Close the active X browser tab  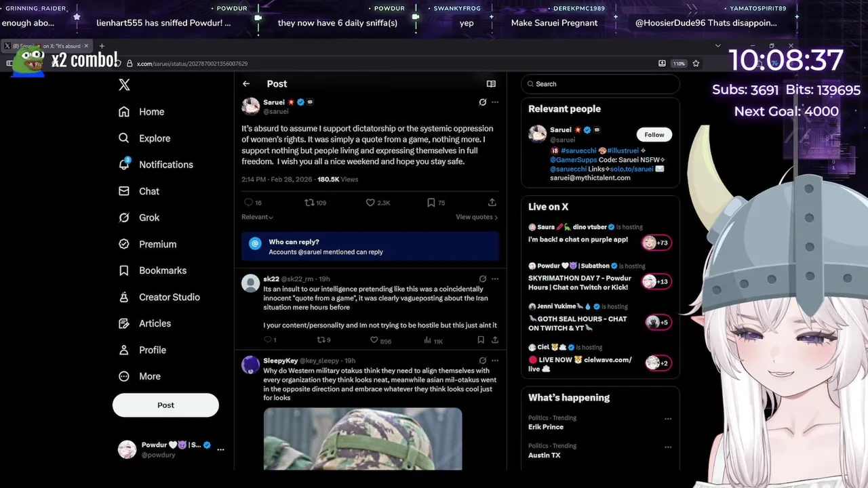(x=86, y=46)
